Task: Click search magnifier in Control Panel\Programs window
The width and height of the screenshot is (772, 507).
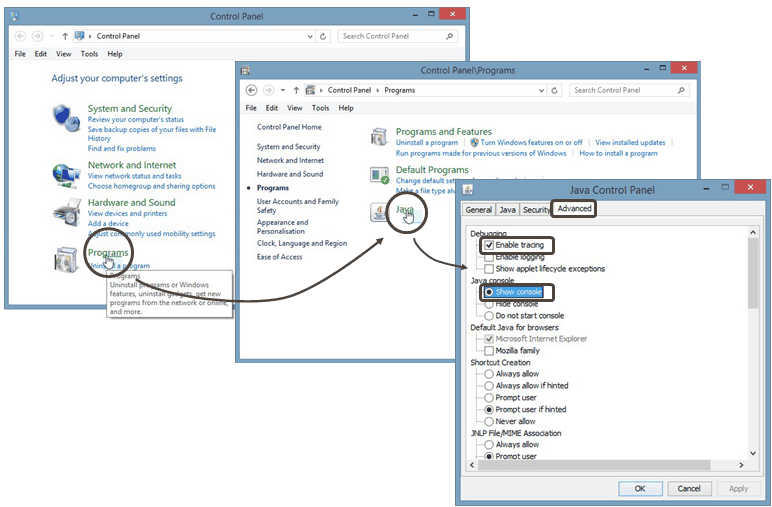Action: tap(681, 90)
